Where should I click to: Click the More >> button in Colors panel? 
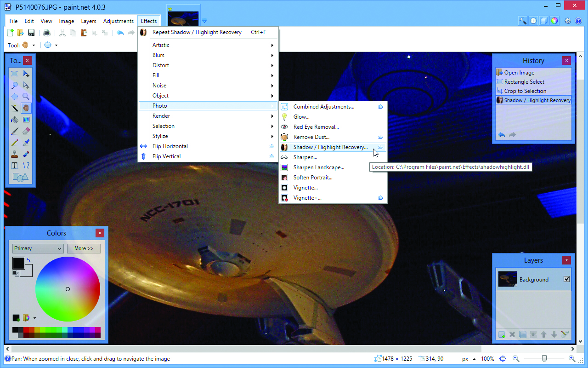click(x=84, y=248)
